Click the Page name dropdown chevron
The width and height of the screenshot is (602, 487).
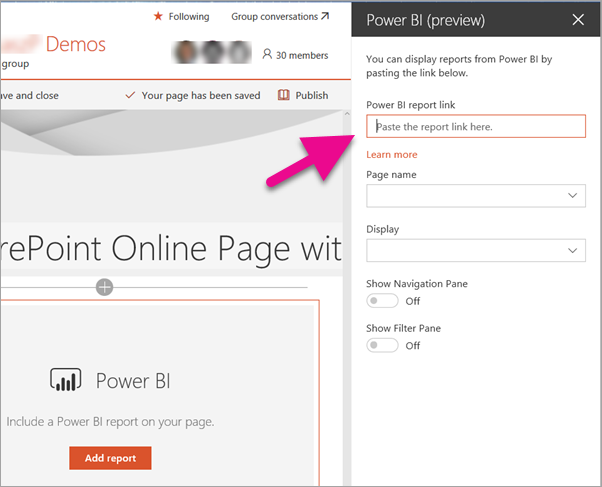pos(572,195)
